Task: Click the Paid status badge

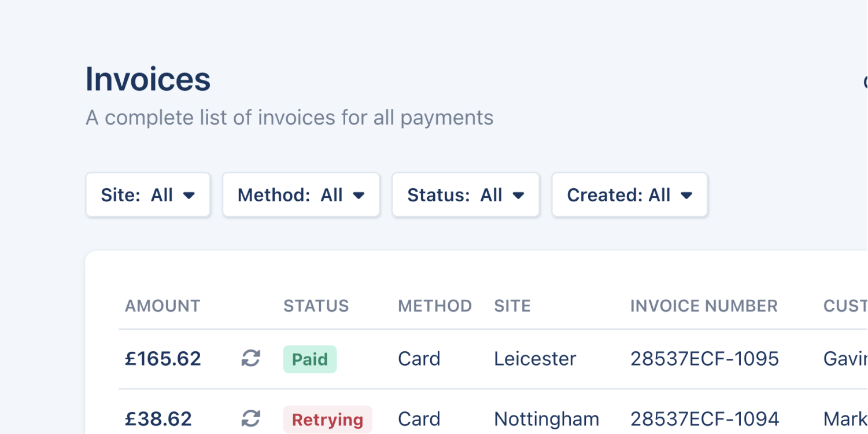Action: [310, 359]
